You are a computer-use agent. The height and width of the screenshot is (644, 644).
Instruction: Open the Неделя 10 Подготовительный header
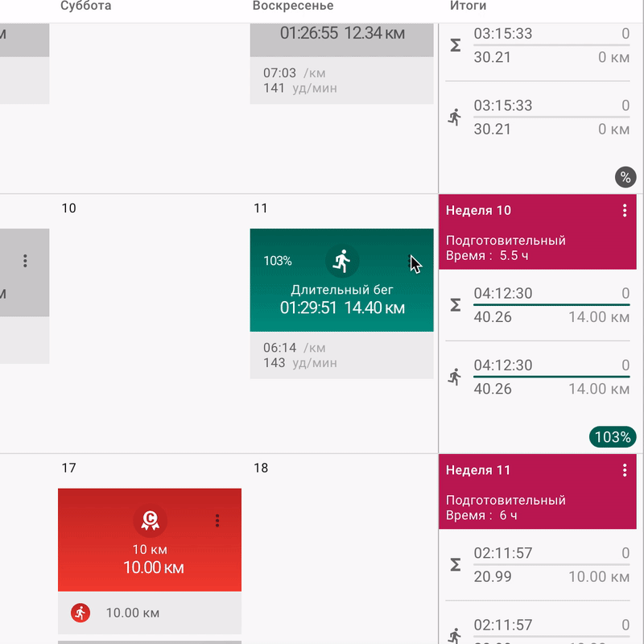click(538, 232)
